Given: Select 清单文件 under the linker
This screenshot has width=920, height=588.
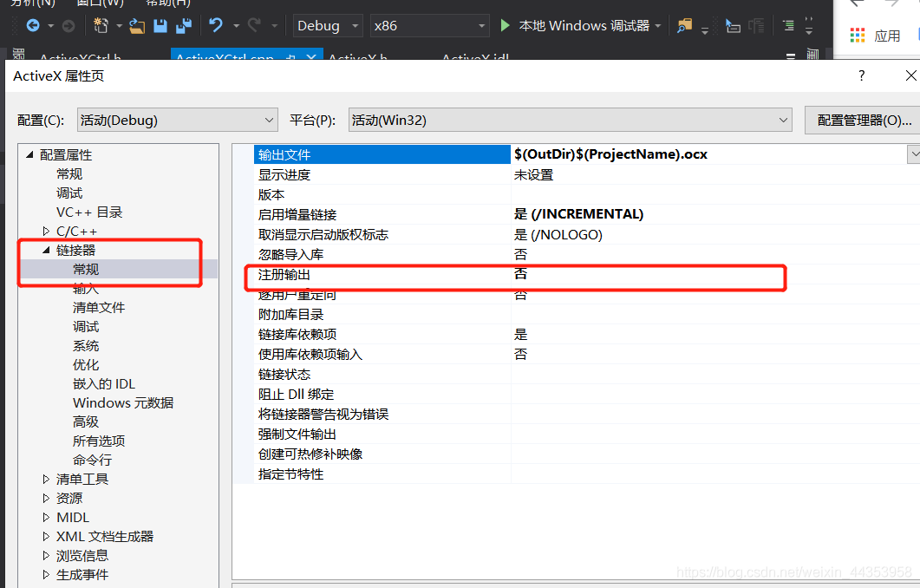Looking at the screenshot, I should point(99,308).
